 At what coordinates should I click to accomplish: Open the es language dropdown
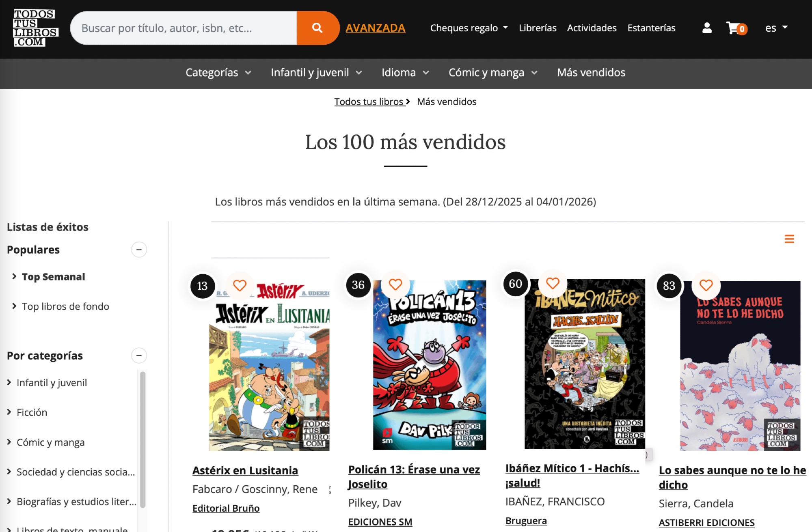pyautogui.click(x=776, y=28)
